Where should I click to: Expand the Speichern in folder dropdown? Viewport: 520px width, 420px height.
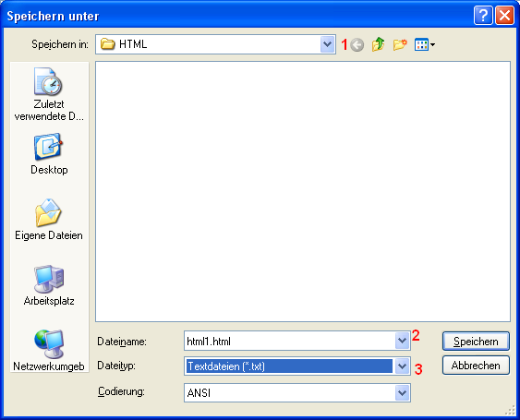point(327,44)
